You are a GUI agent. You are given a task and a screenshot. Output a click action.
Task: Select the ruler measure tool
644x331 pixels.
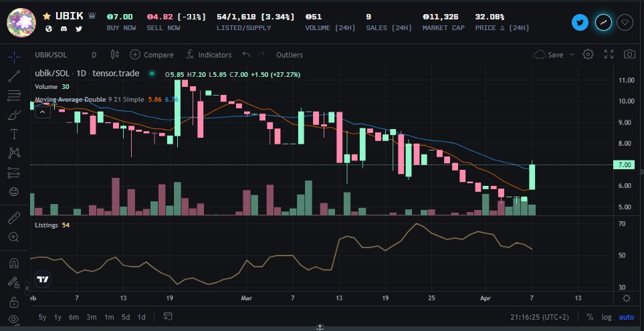(14, 217)
